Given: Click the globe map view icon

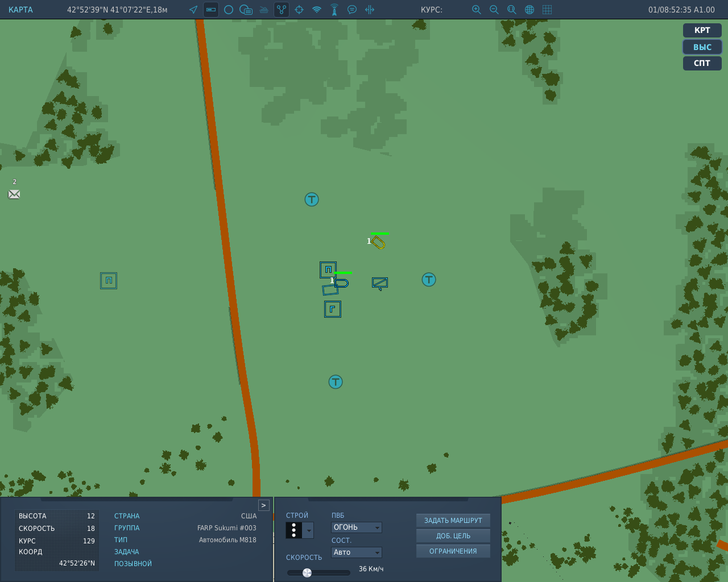Looking at the screenshot, I should pyautogui.click(x=530, y=10).
